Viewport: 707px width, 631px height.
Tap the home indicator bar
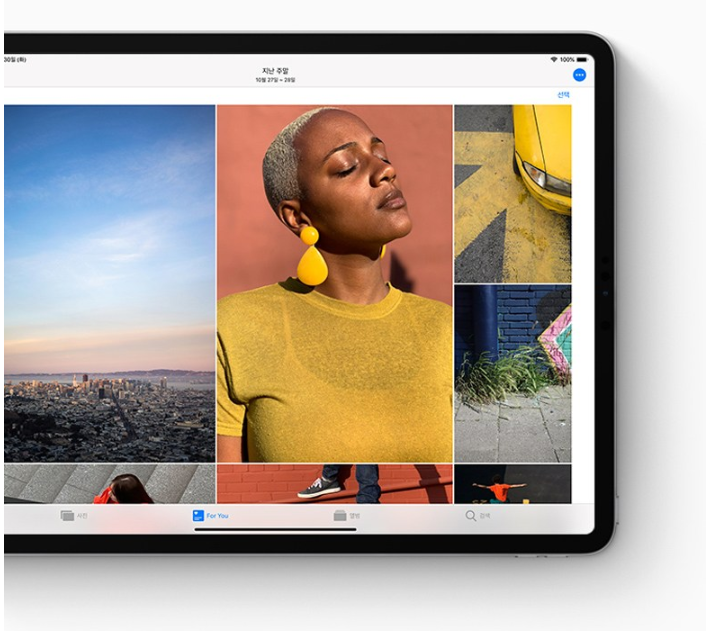click(275, 530)
